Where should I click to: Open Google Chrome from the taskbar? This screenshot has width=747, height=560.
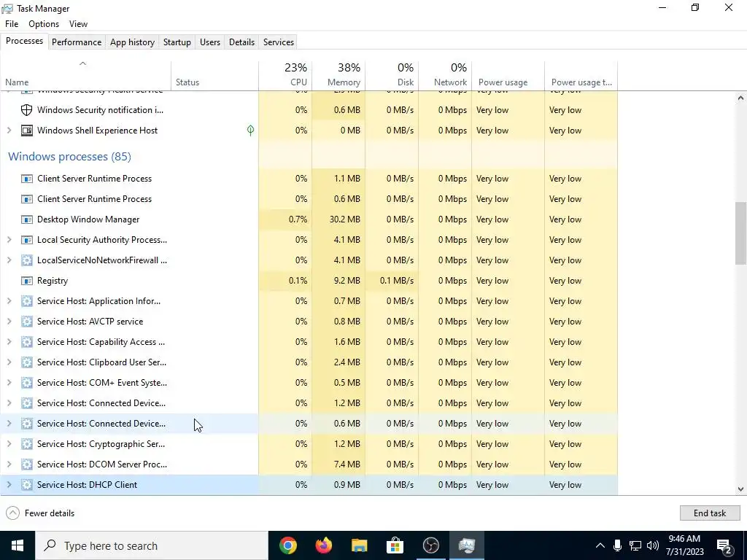287,545
